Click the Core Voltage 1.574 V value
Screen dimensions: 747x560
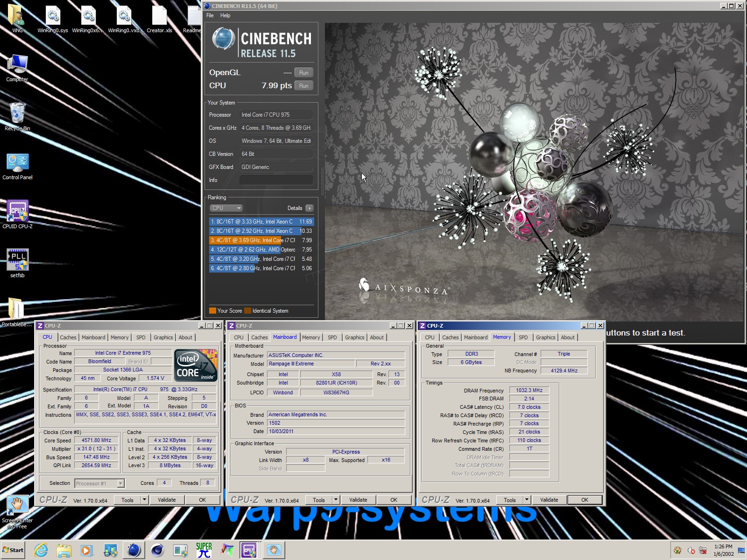(x=155, y=378)
